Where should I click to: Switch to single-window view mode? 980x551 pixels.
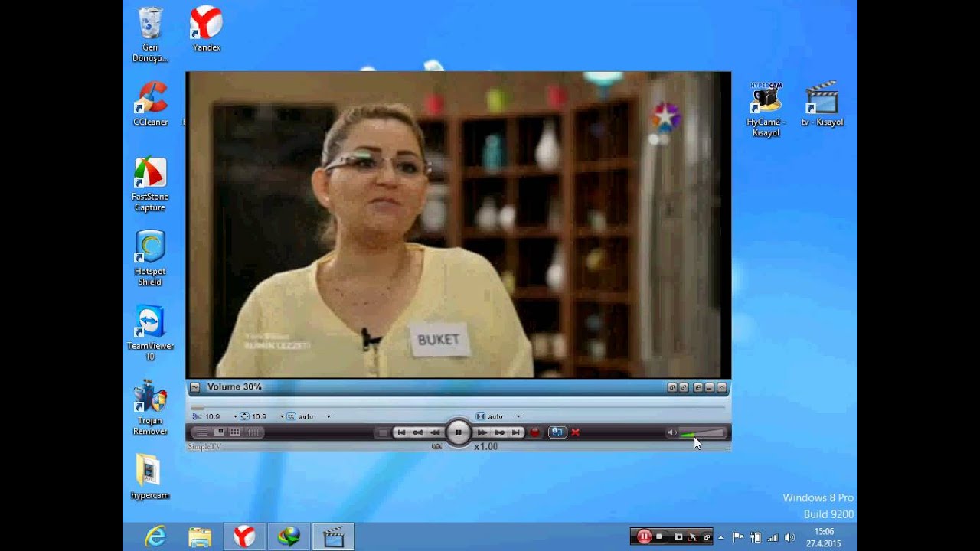point(219,432)
